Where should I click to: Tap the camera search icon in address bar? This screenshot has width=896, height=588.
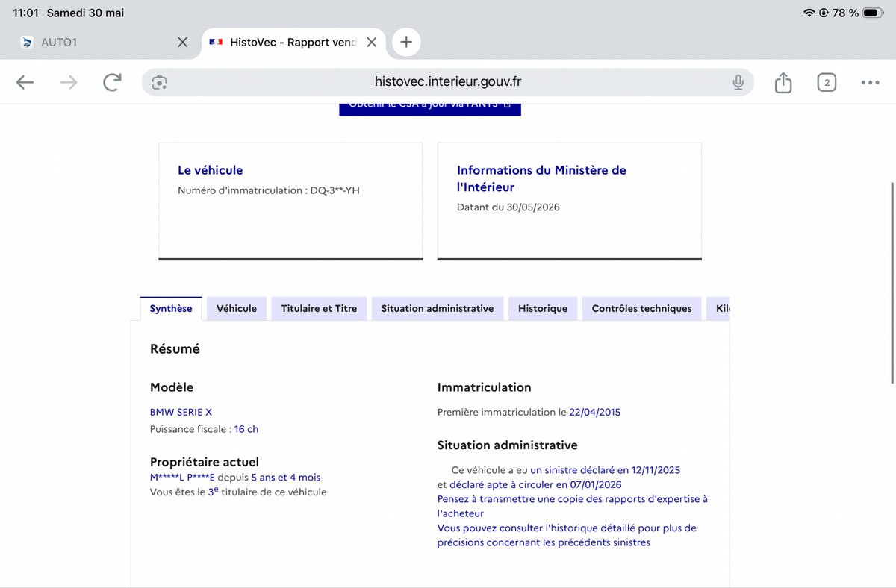tap(158, 82)
